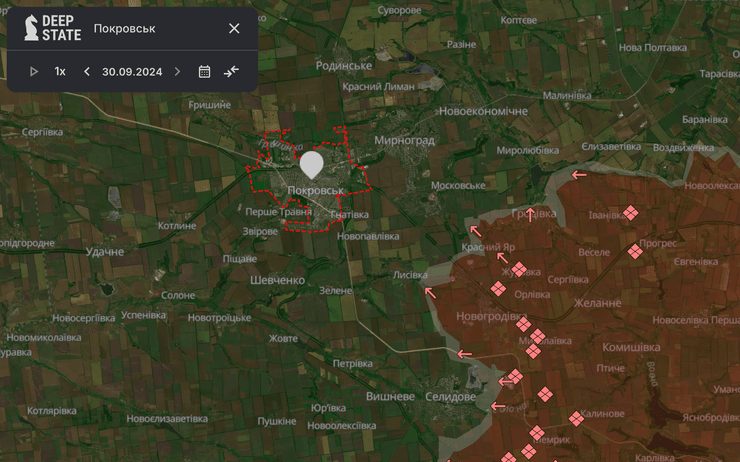Screen dimensions: 740x462
Task: Go to the next date arrow
Action: click(x=178, y=71)
